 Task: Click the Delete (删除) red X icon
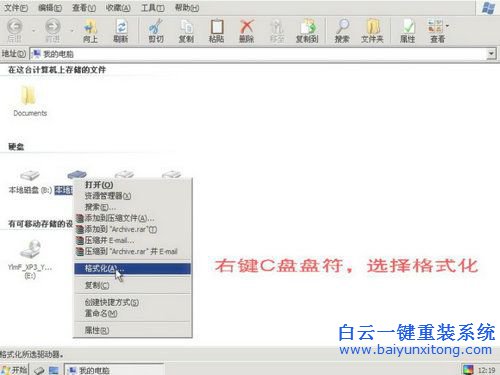pyautogui.click(x=247, y=27)
